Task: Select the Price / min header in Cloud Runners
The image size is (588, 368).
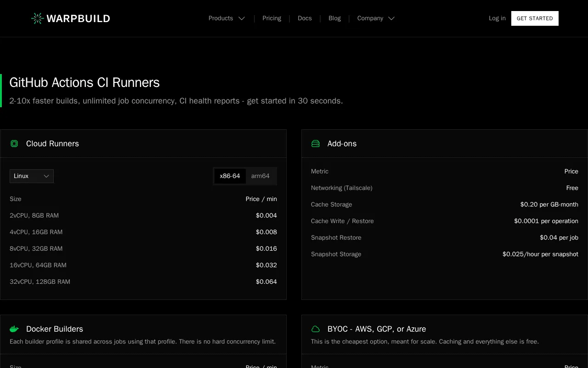Action: click(261, 199)
